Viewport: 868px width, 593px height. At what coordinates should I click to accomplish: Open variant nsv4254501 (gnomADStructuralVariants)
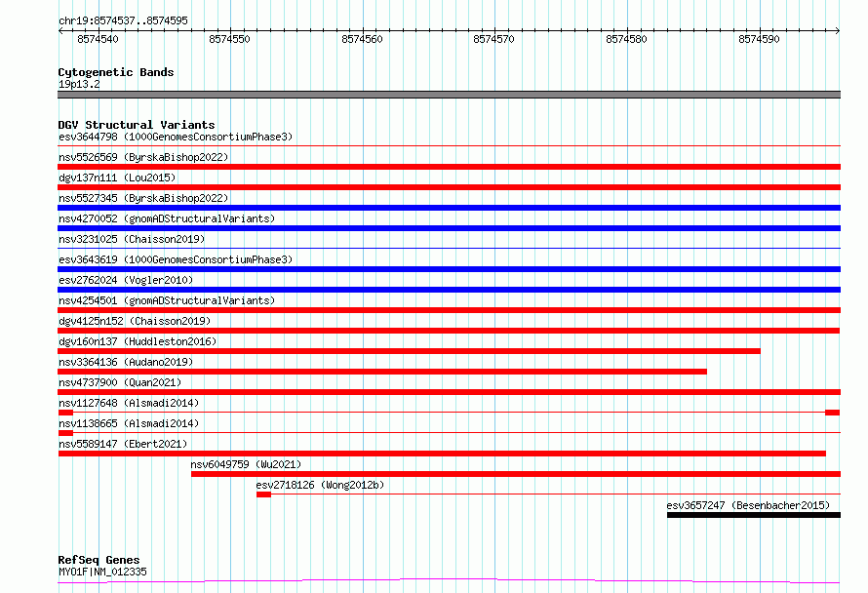167,300
